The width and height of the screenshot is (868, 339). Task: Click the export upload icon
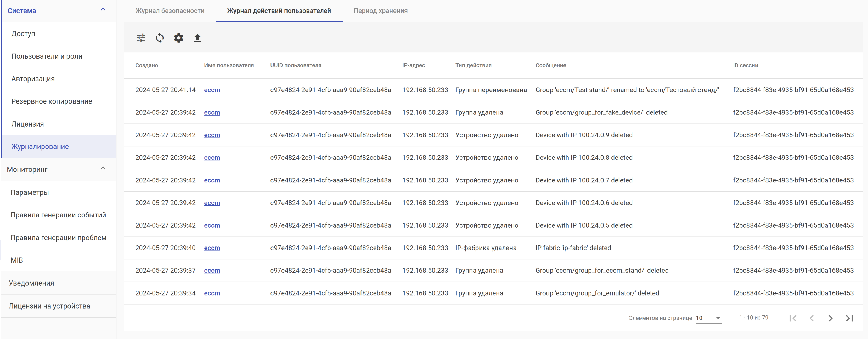point(198,38)
